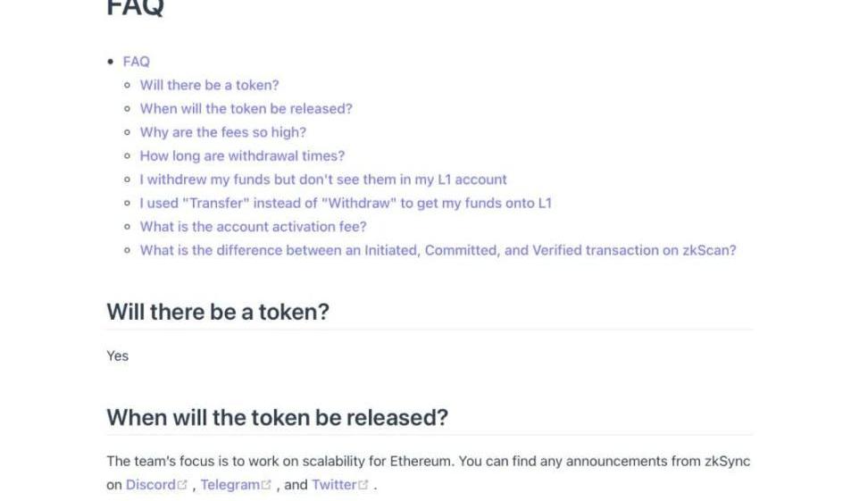Select the top-level FAQ contents link
Screen dimensions: 868x501
[136, 62]
